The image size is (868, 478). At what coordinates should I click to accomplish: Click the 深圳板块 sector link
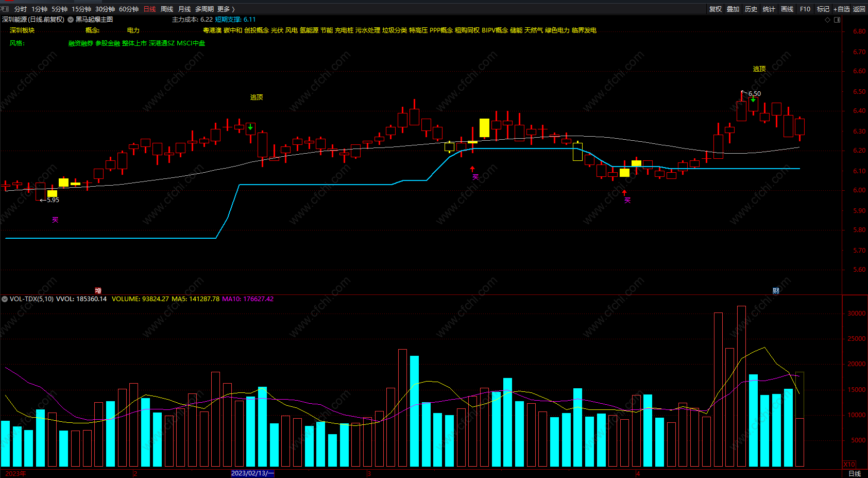[22, 30]
